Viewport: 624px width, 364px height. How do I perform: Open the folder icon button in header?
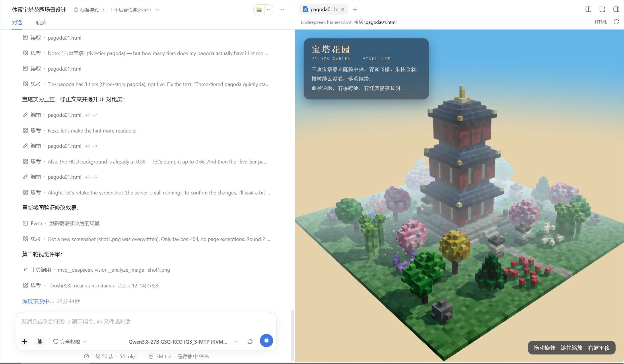[259, 10]
